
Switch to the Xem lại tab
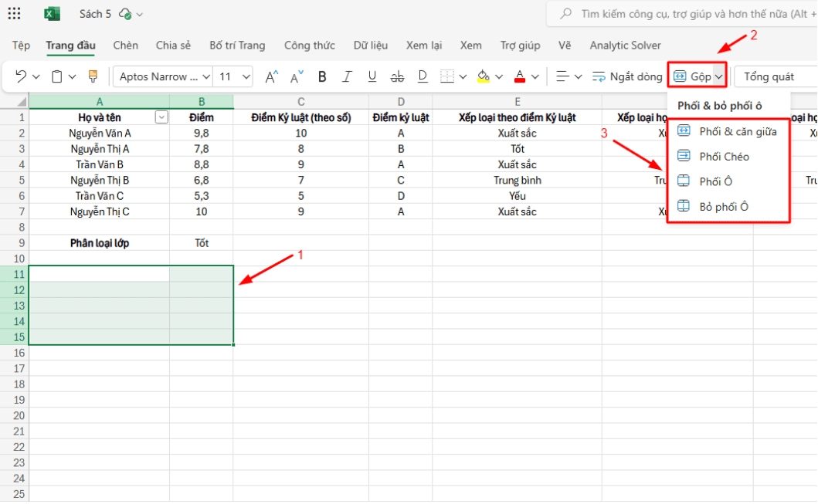[424, 46]
